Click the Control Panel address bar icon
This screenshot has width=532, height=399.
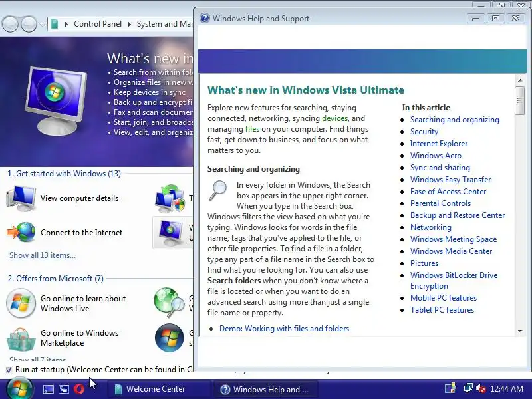coord(55,24)
